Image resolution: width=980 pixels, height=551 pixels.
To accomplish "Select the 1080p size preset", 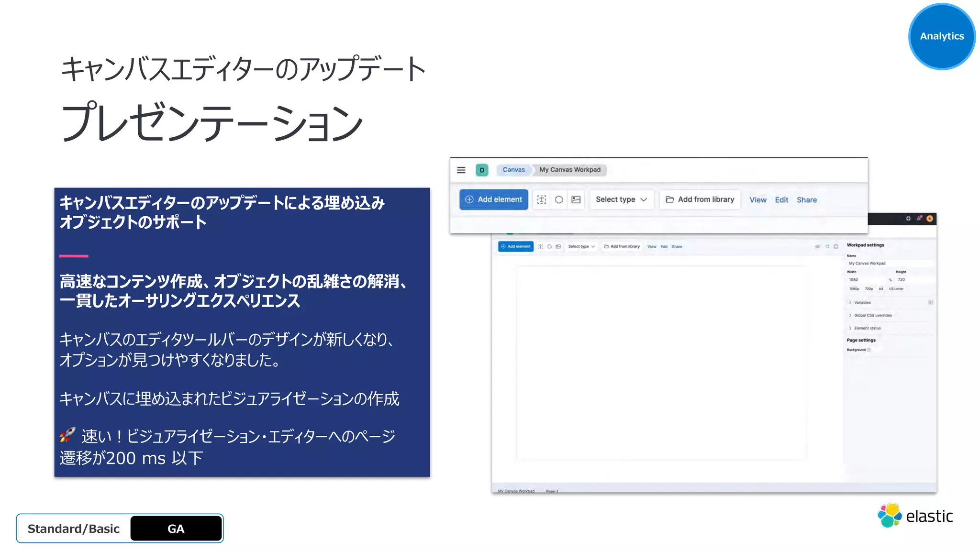I will [854, 289].
